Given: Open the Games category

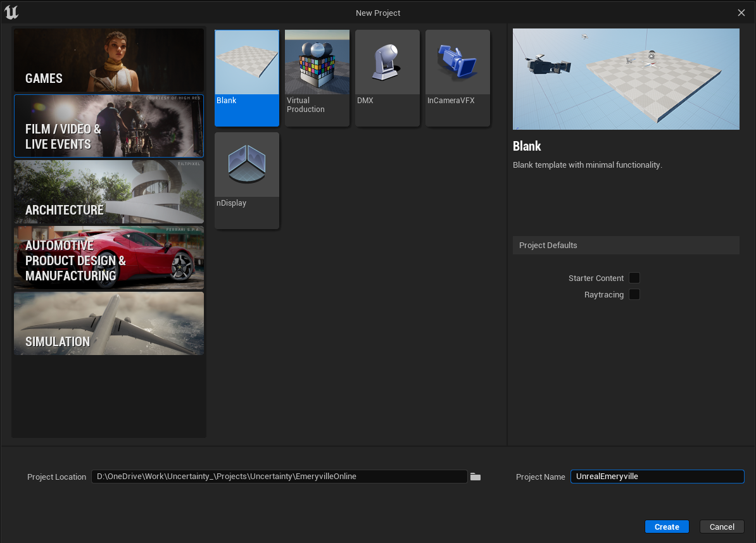Looking at the screenshot, I should (x=109, y=61).
